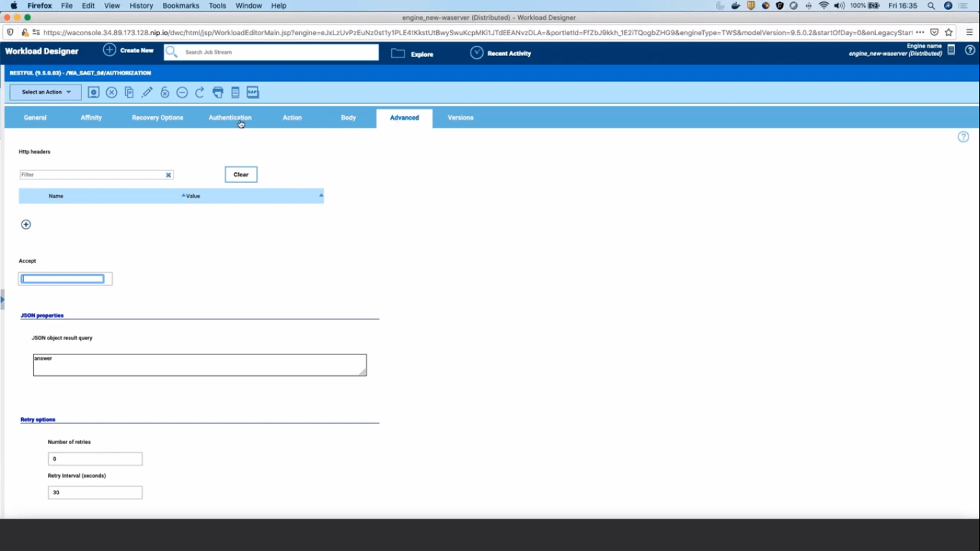Click the redo arrow toolbar icon
980x551 pixels.
[x=200, y=93]
